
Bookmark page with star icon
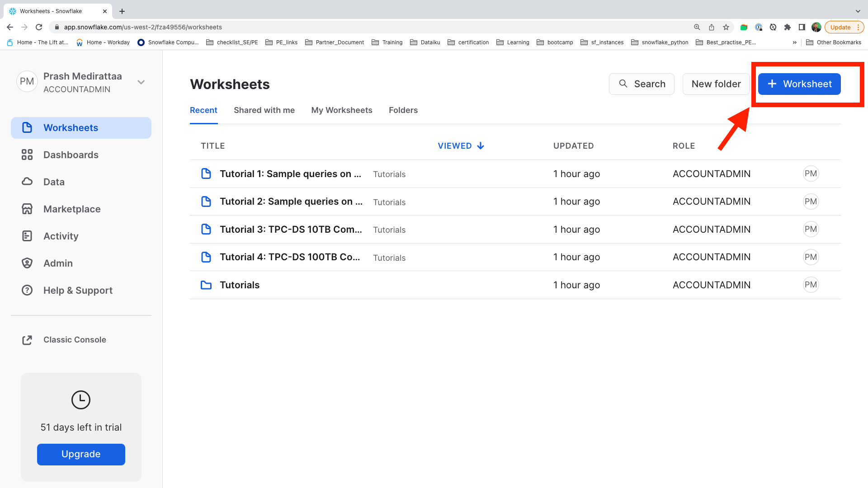click(x=726, y=27)
